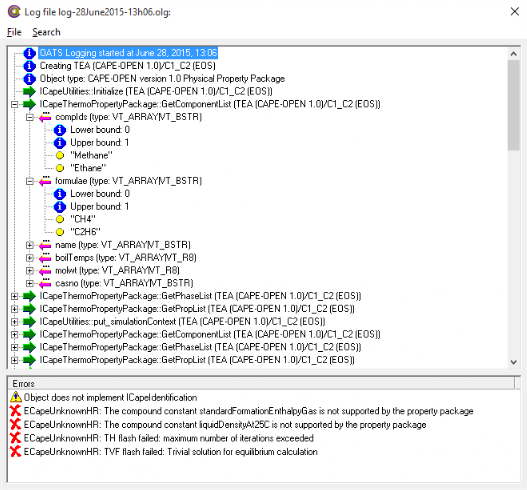Collapse the formulae array node

click(30, 181)
